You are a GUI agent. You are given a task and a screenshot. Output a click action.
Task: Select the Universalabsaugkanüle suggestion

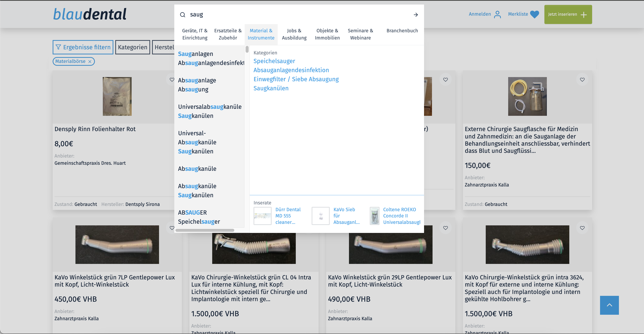(x=210, y=107)
